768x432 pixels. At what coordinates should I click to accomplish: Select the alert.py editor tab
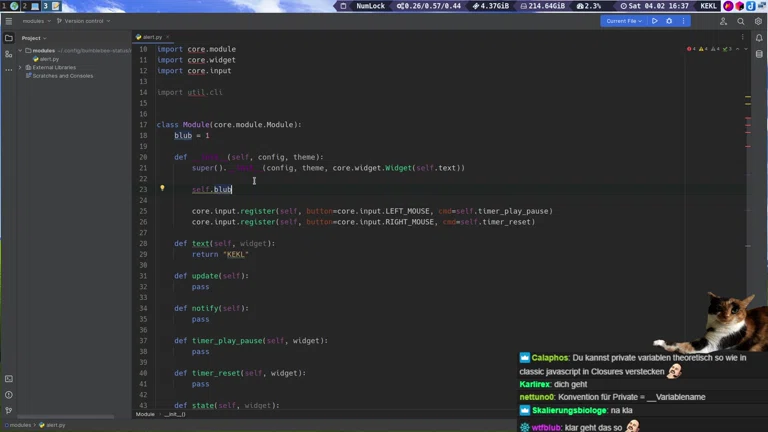[x=152, y=37]
